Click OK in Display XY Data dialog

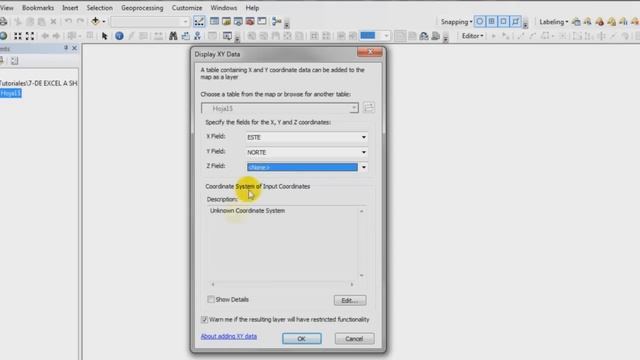point(302,338)
